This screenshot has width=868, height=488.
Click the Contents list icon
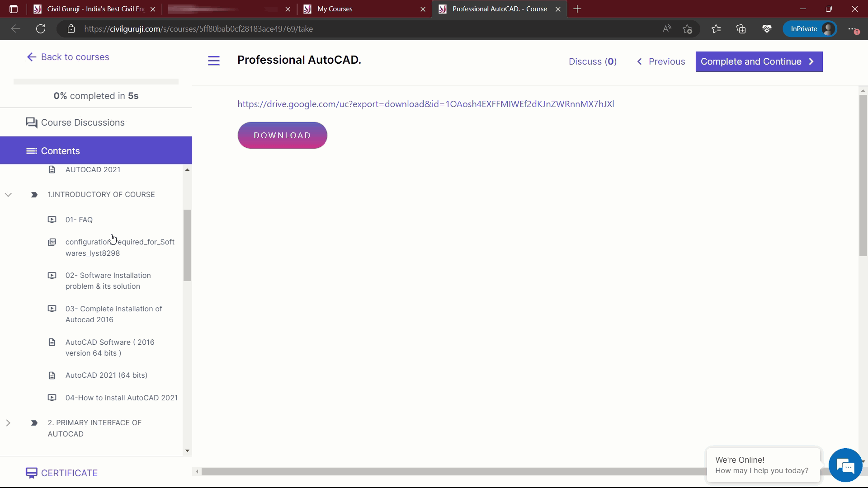click(x=31, y=151)
